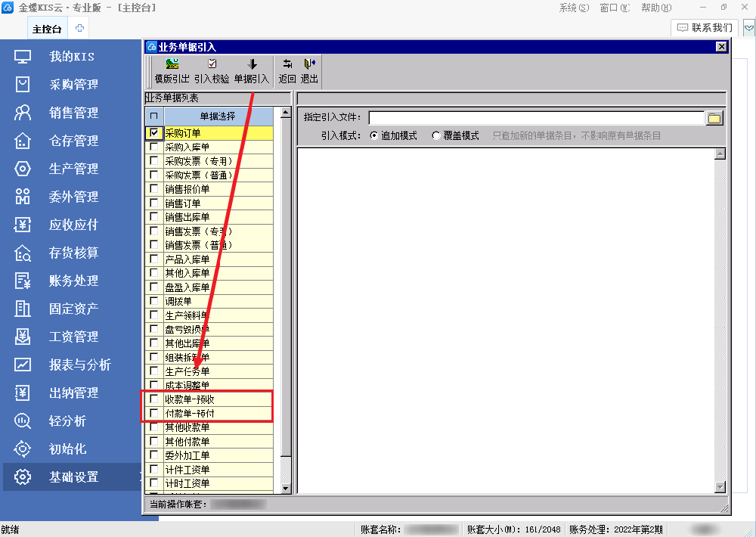Select the 销售报价单 row

tap(209, 188)
